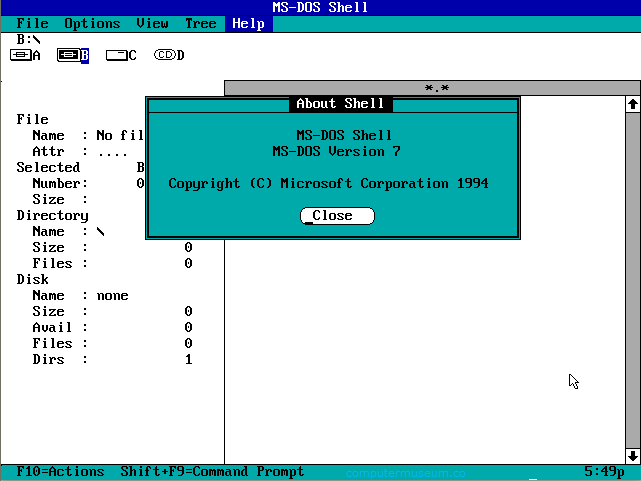Click the file list scrollbar track
This screenshot has height=481, width=641.
click(633, 280)
